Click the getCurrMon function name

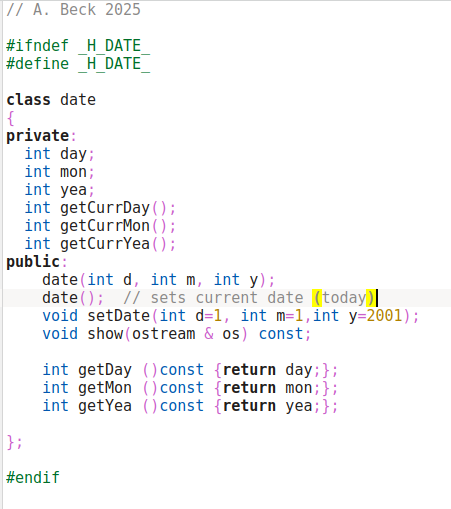point(105,226)
